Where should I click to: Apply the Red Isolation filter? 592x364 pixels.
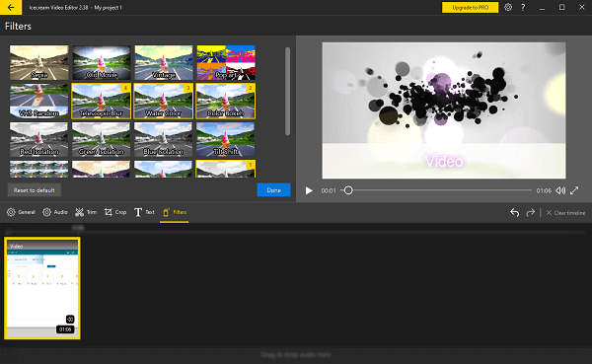(39, 140)
